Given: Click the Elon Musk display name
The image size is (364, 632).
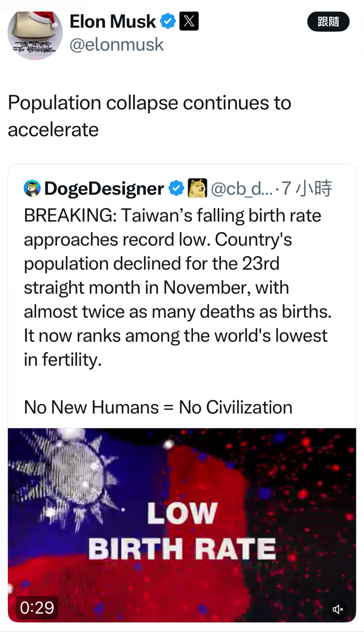Looking at the screenshot, I should coord(112,21).
